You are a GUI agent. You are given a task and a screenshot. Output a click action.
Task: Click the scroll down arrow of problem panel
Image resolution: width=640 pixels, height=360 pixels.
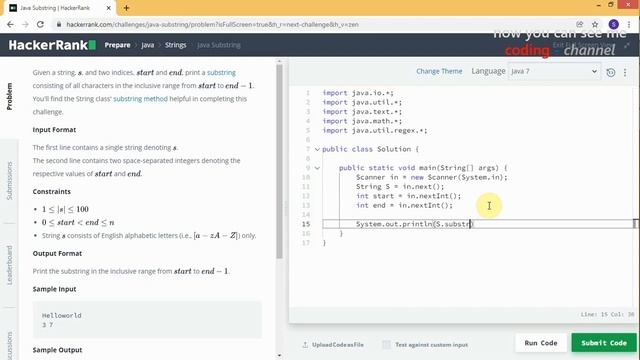[280, 356]
